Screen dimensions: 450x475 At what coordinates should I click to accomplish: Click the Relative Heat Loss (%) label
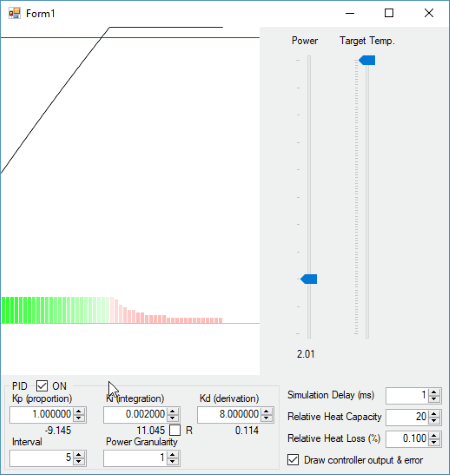334,439
